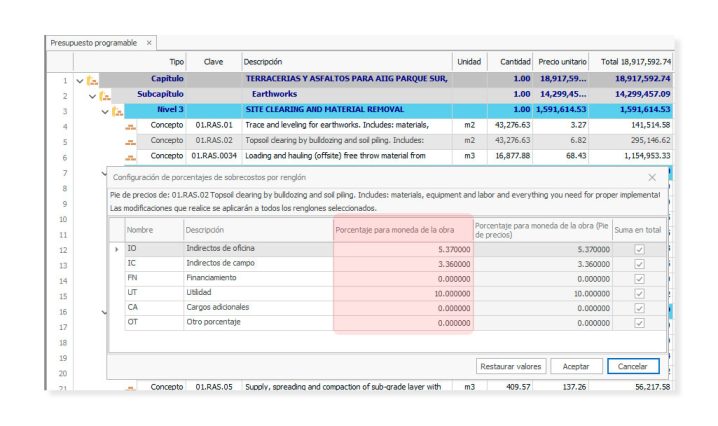718x426 pixels.
Task: Click the Nivel 3 row folder icon
Action: [117, 111]
